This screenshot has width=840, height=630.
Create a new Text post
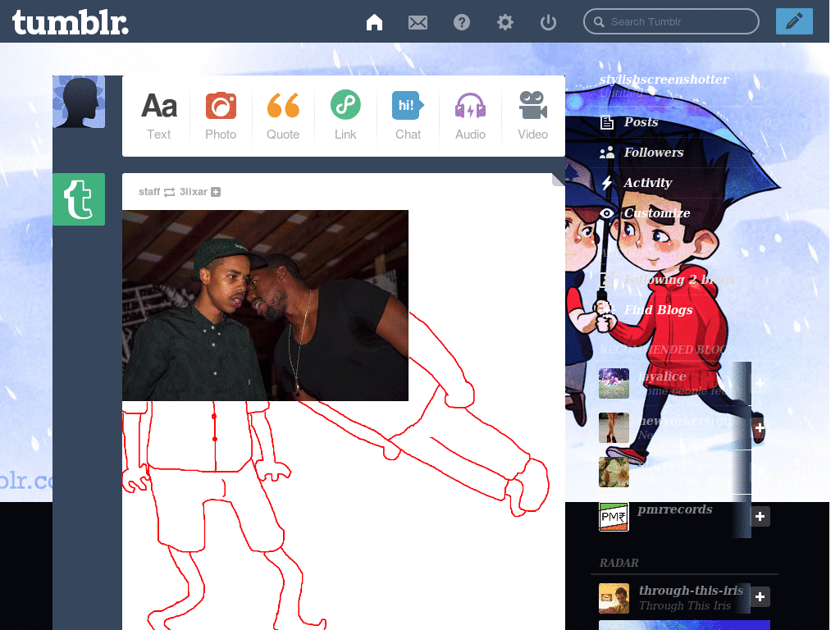click(x=158, y=116)
